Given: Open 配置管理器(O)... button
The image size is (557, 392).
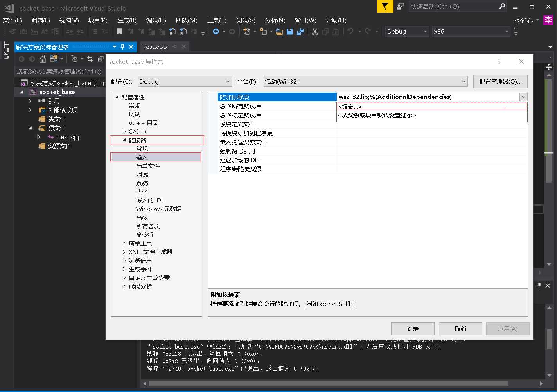Looking at the screenshot, I should pyautogui.click(x=500, y=81).
